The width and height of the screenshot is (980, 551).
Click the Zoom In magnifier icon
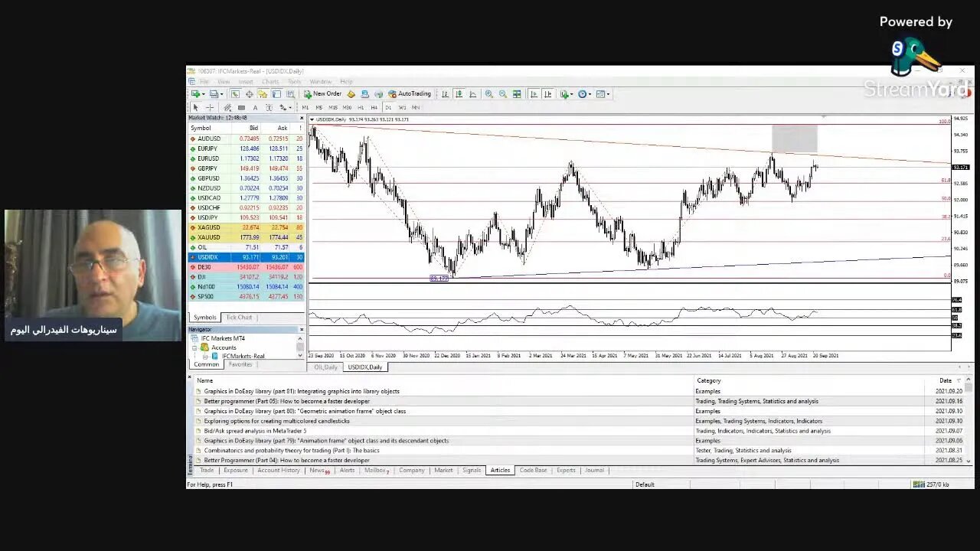(x=488, y=94)
